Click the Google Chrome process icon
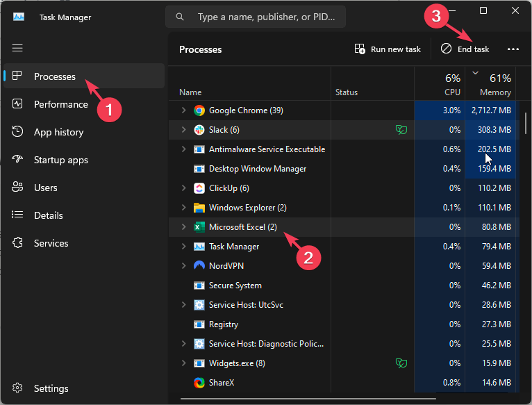This screenshot has height=405, width=532. [x=199, y=110]
